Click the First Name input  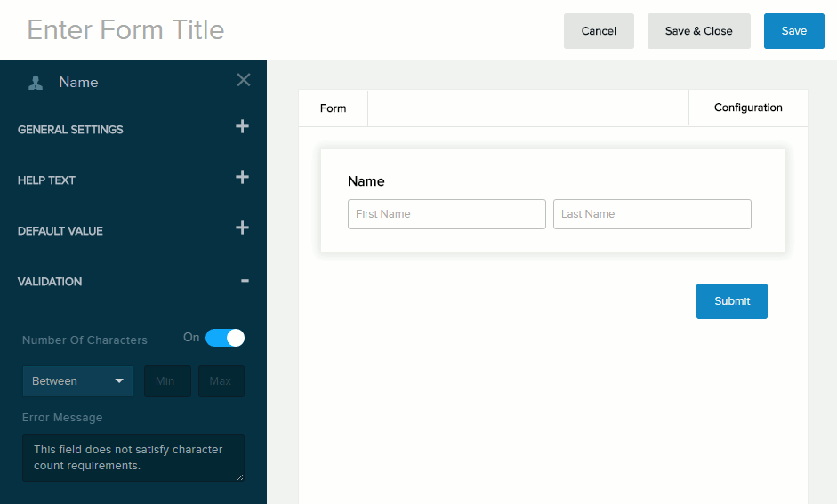coord(447,214)
